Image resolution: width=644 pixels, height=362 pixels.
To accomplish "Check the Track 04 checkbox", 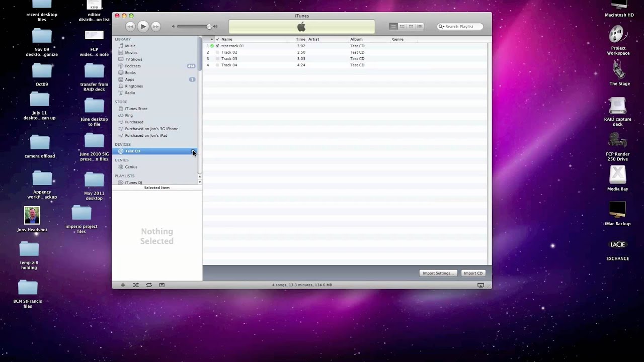I will [x=217, y=65].
